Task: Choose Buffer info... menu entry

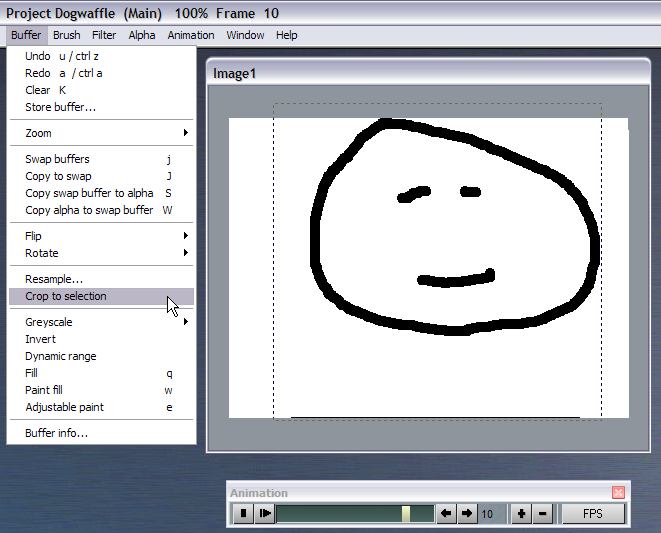Action: pos(56,433)
